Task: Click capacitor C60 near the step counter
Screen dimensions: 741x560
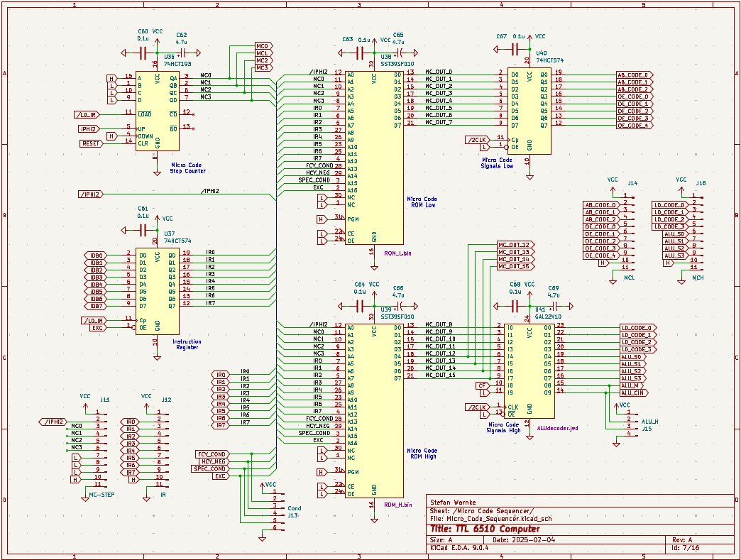Action: click(143, 53)
